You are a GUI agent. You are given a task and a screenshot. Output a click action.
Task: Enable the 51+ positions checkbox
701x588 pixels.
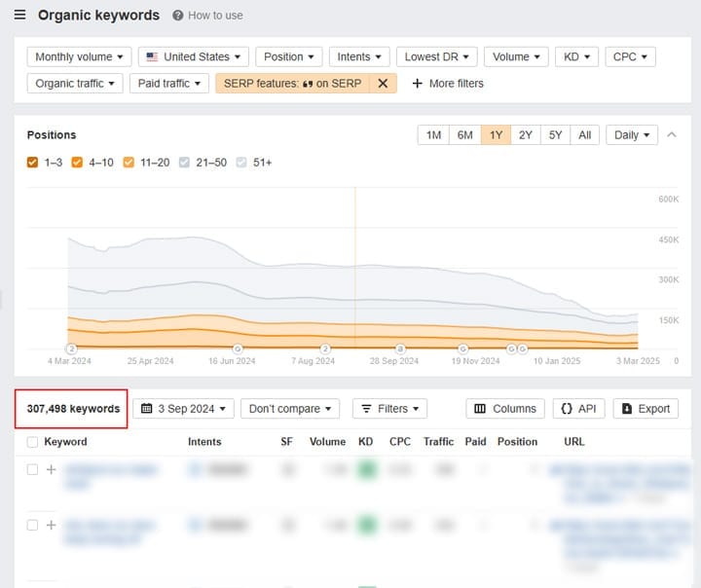241,163
